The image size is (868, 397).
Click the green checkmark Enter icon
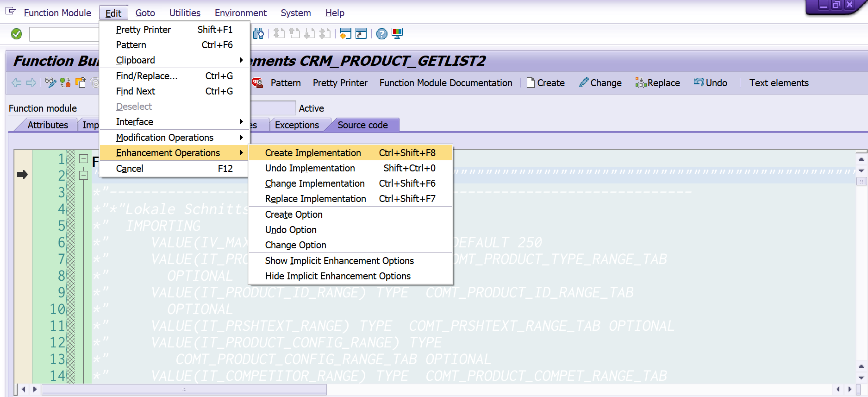(17, 34)
